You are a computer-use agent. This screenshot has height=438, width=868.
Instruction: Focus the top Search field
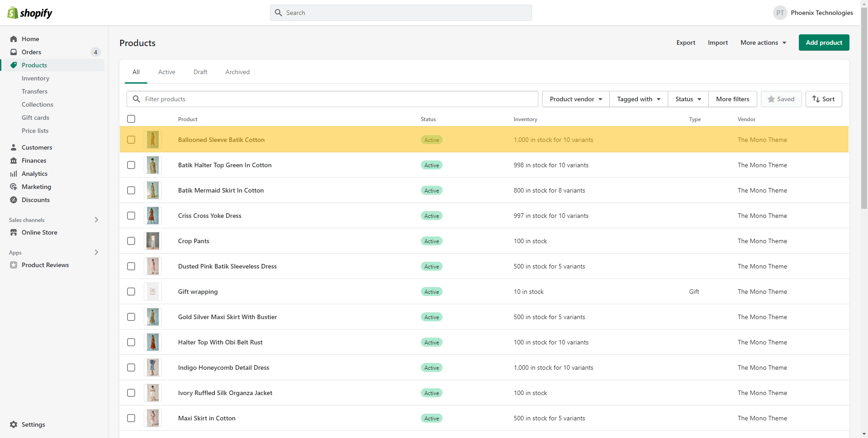pyautogui.click(x=401, y=13)
